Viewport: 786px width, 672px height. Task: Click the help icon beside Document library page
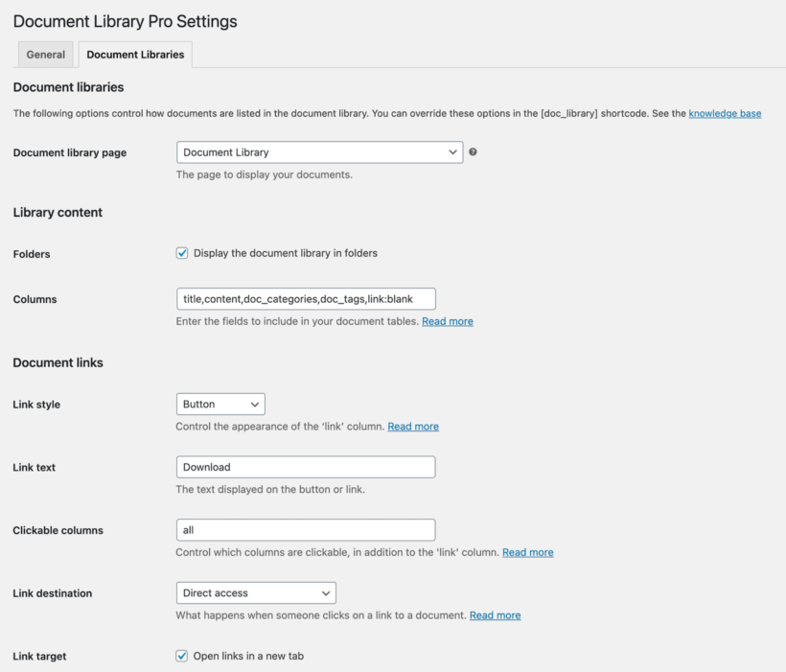473,152
